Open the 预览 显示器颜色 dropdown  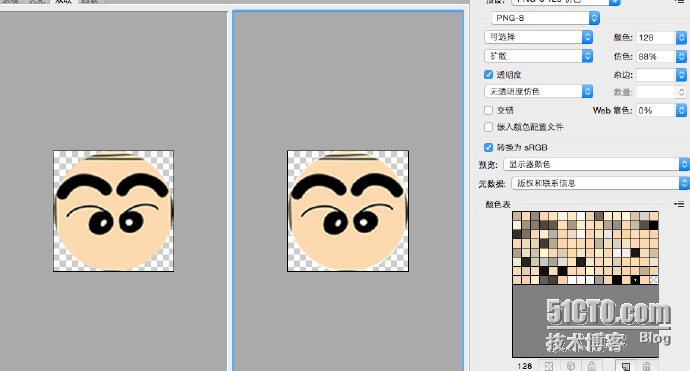pos(596,164)
